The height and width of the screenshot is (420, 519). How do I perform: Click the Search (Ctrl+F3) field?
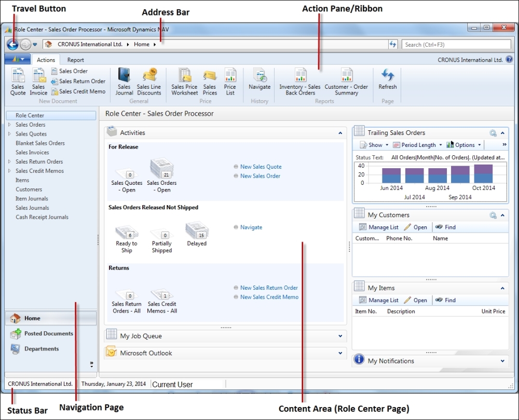click(456, 44)
